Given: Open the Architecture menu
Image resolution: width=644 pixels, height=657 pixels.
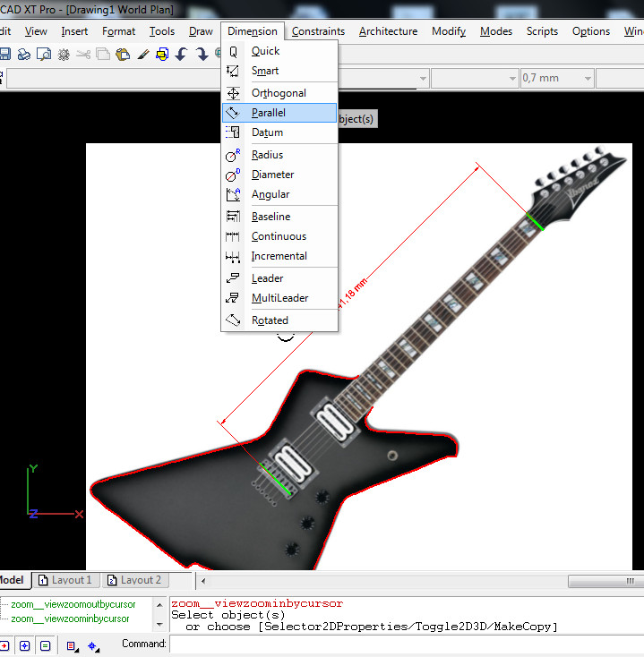Looking at the screenshot, I should (388, 31).
